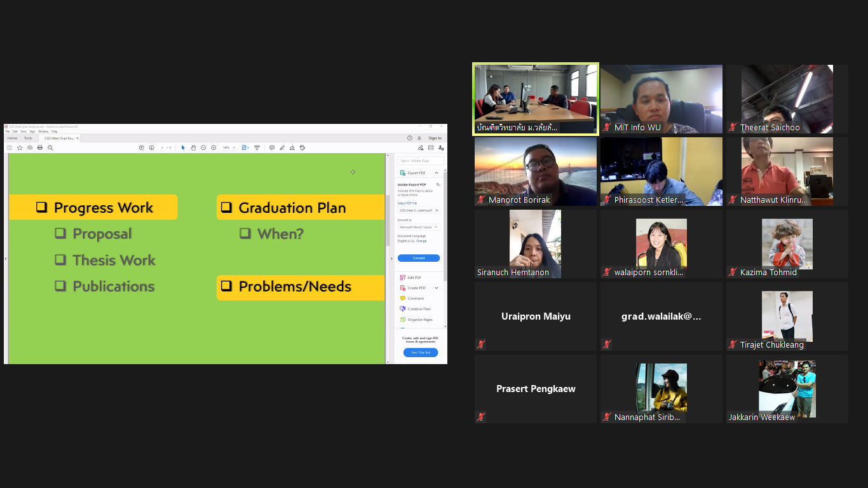Click the zoom out minus icon
The width and height of the screenshot is (868, 488).
(x=203, y=147)
